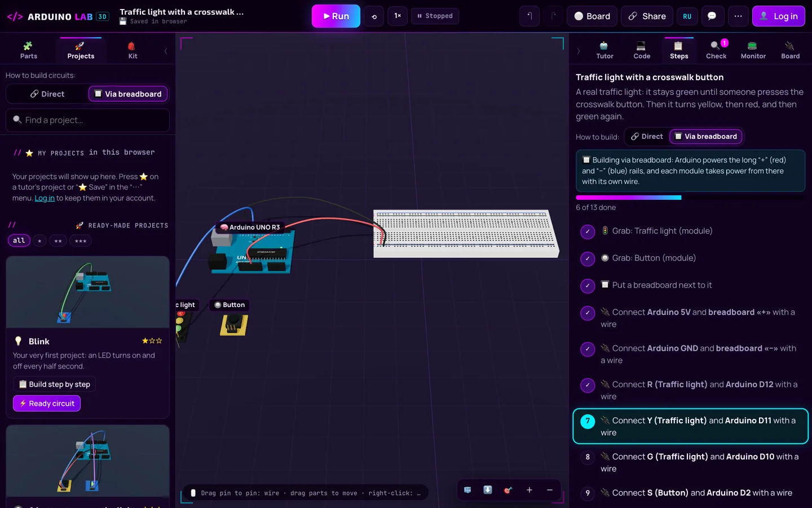Redo the last undone action
Screen dimensions: 812x508
tap(553, 16)
